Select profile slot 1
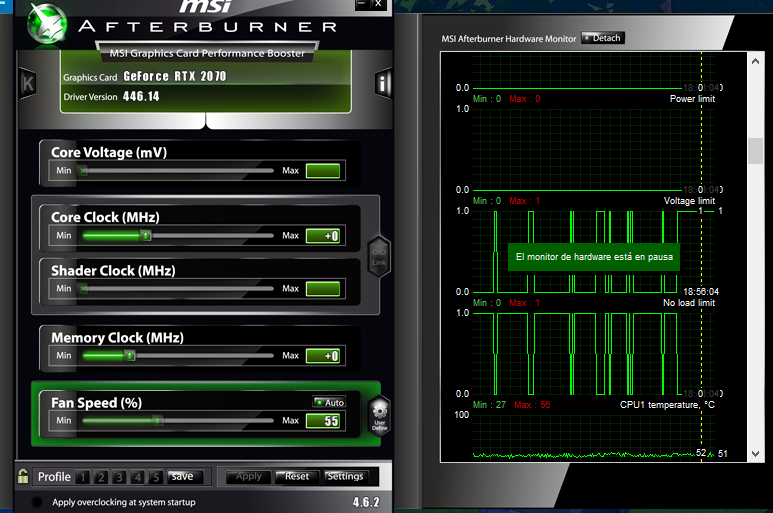Image resolution: width=773 pixels, height=513 pixels. (83, 477)
